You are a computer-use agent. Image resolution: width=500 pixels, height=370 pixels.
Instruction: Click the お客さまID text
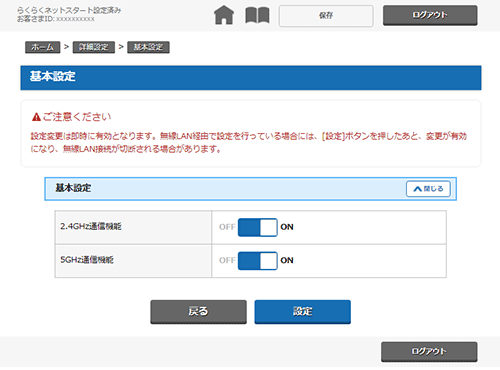(56, 19)
